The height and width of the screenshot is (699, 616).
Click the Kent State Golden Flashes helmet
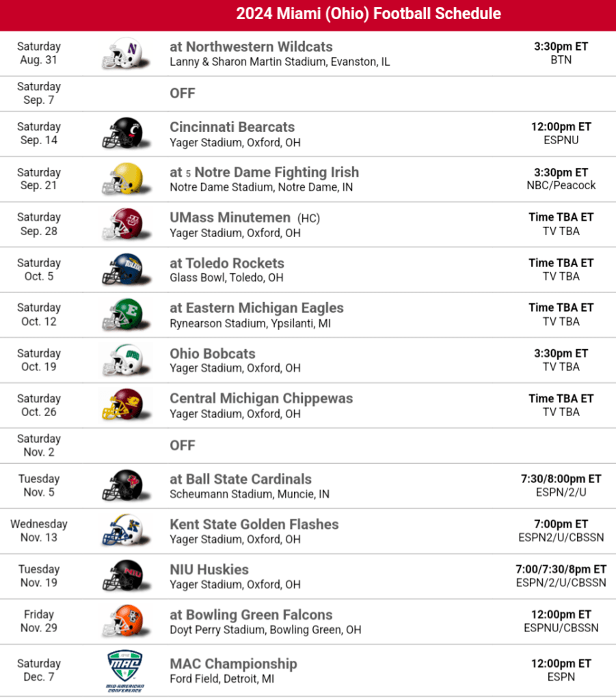(122, 531)
